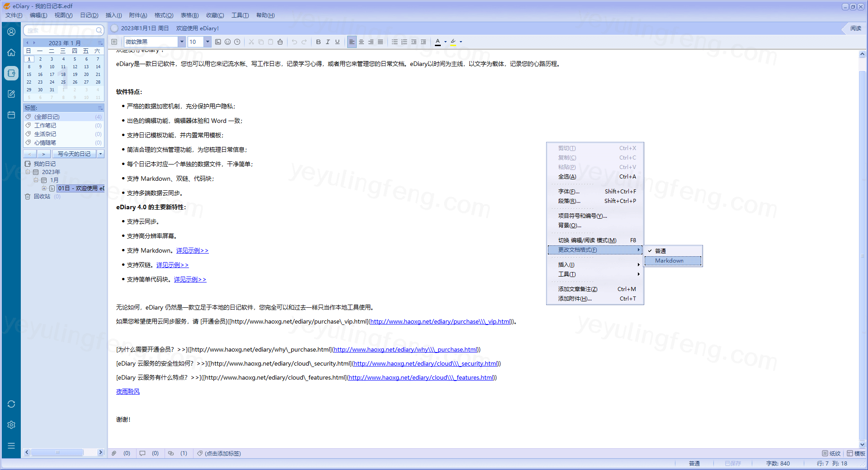Toggle the 纸纹 paper texture option

(831, 453)
